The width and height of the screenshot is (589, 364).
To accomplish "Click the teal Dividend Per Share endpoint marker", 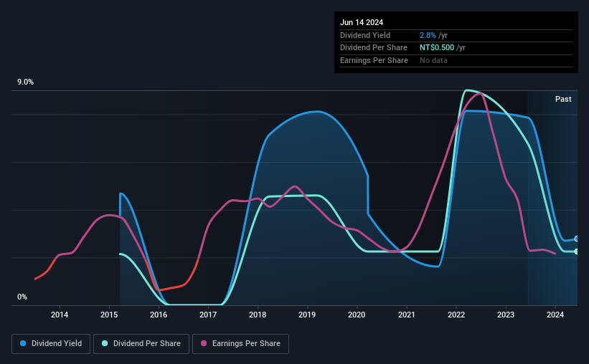I will click(x=577, y=252).
